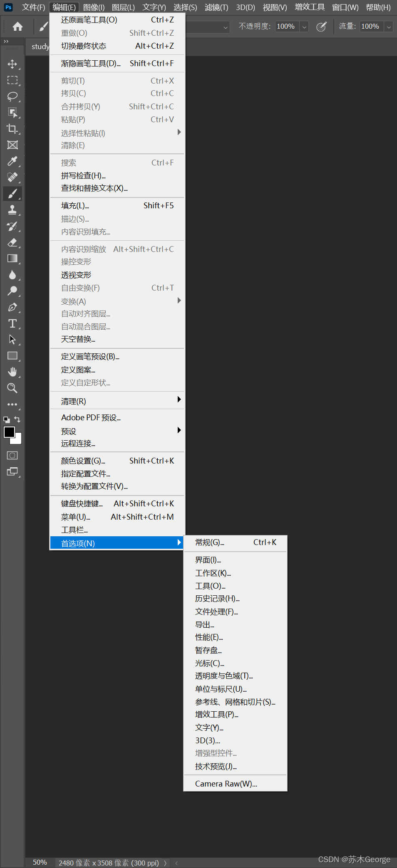Select the Rectangle shape tool
Screen dimensions: 397x868
[x=12, y=356]
